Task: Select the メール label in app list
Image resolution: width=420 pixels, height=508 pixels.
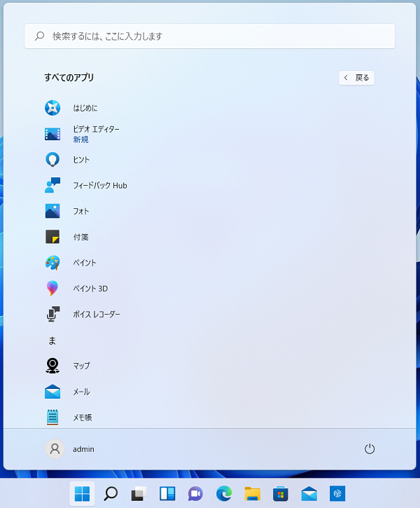Action: 81,392
